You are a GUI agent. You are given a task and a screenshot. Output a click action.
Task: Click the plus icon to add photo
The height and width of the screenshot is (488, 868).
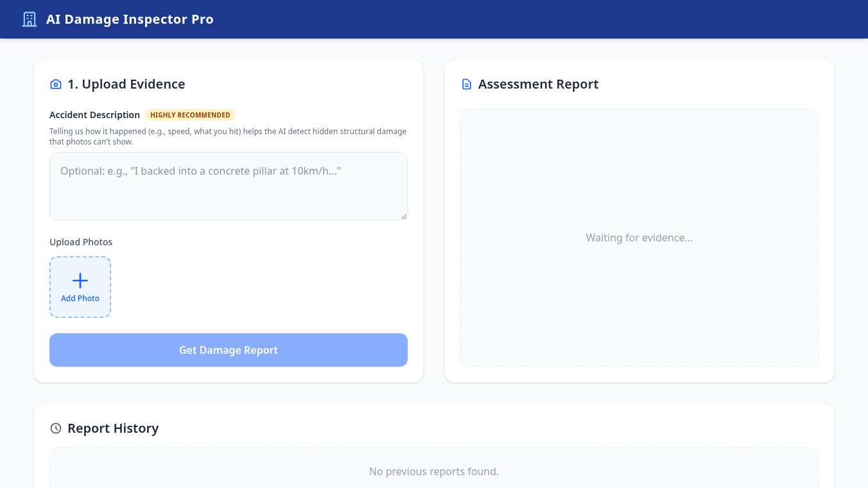pyautogui.click(x=80, y=281)
